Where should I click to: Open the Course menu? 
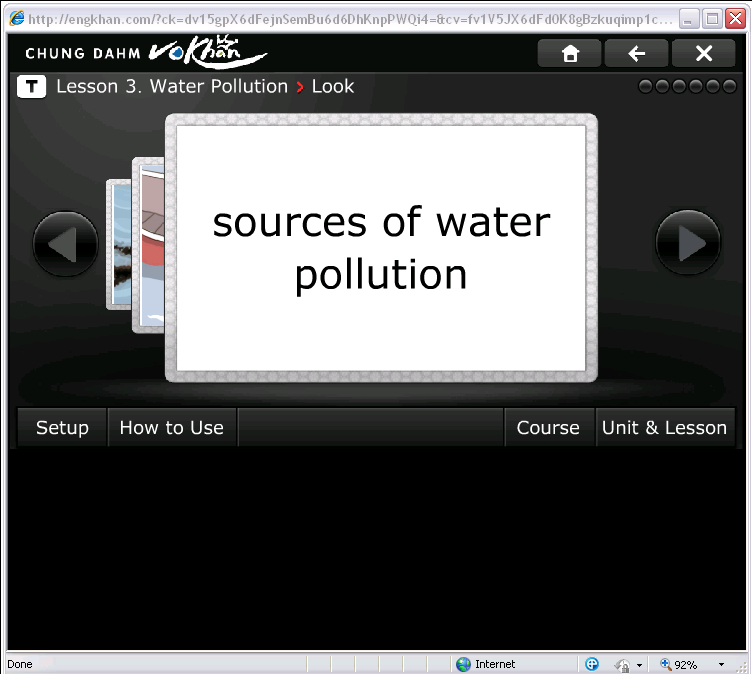click(x=548, y=427)
